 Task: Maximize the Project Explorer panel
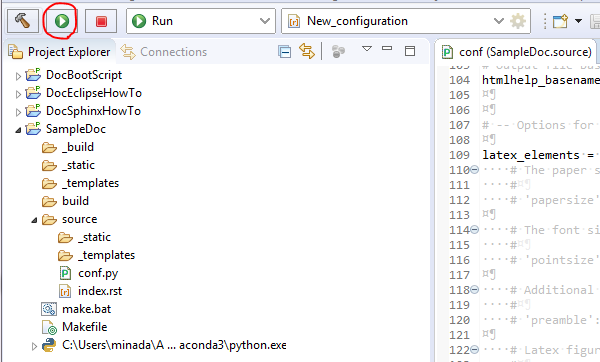(410, 51)
